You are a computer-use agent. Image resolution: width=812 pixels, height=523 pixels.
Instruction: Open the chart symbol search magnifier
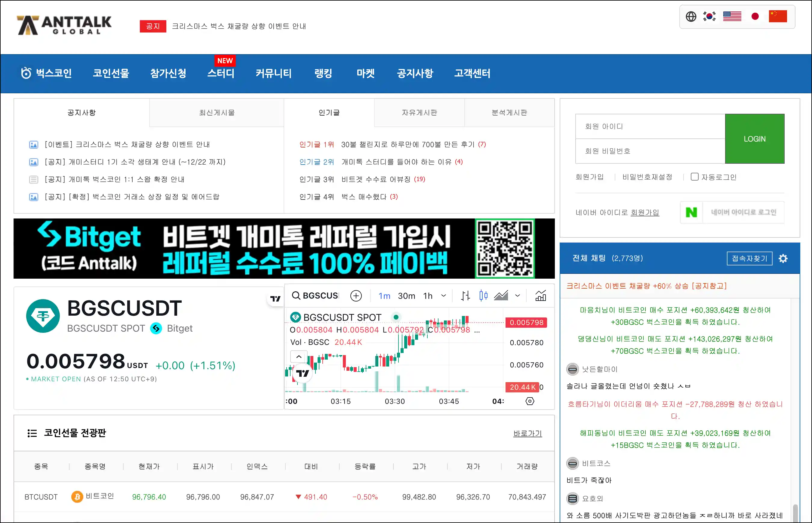click(x=296, y=296)
